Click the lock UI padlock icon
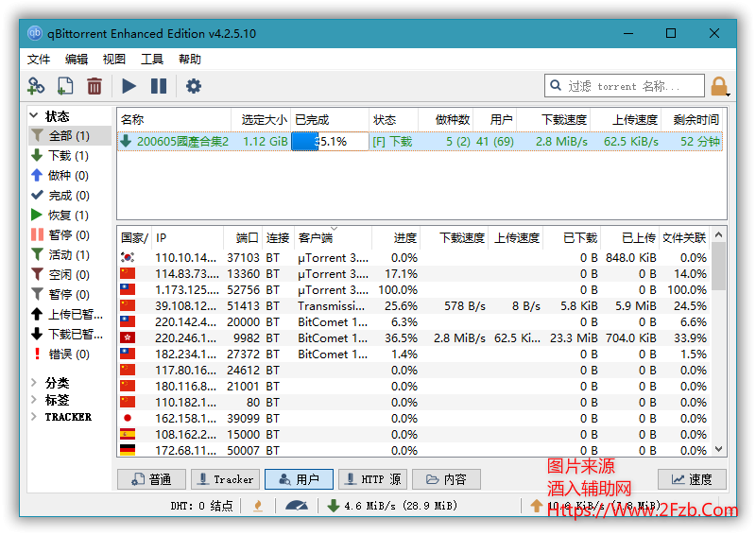This screenshot has height=536, width=756. 719,87
